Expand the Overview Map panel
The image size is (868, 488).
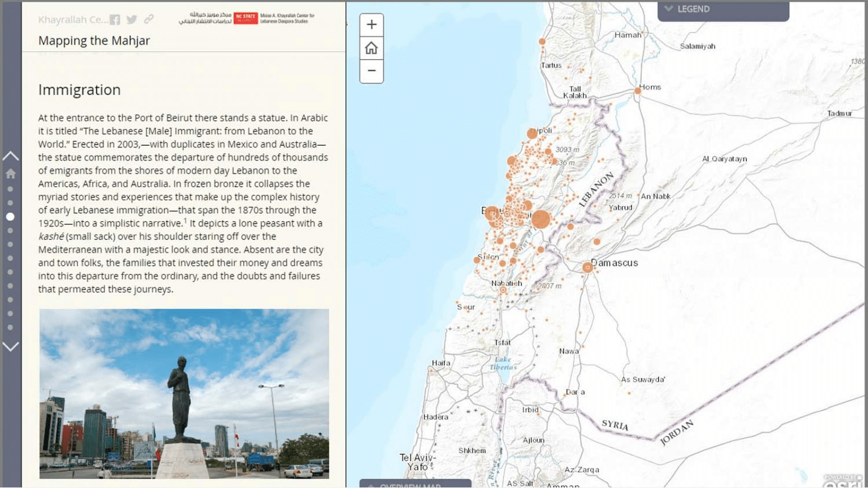click(x=415, y=484)
